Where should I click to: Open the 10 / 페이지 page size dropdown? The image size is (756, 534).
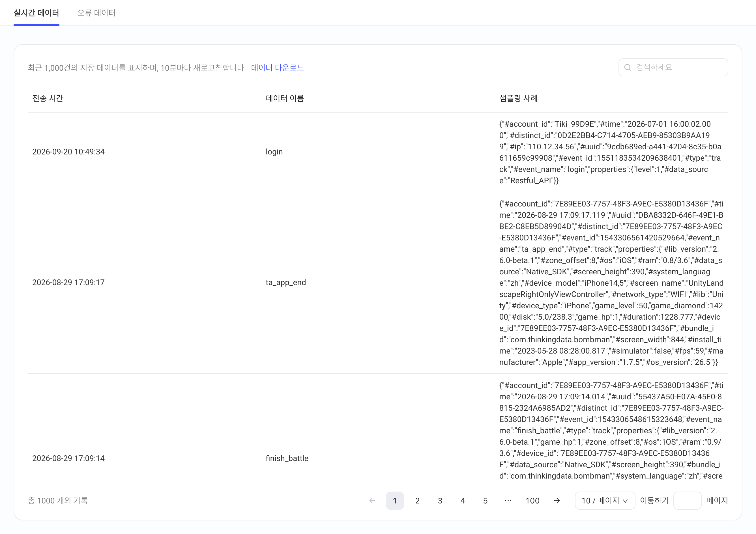coord(605,500)
